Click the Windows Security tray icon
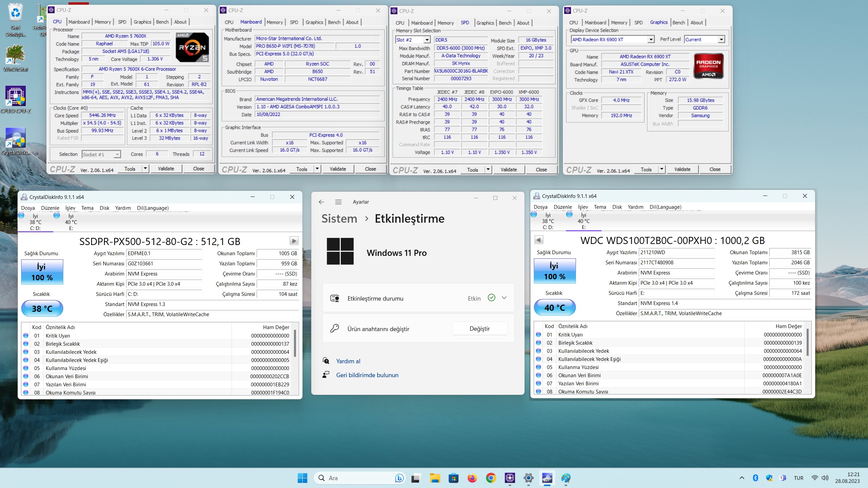This screenshot has width=868, height=488. tap(769, 478)
